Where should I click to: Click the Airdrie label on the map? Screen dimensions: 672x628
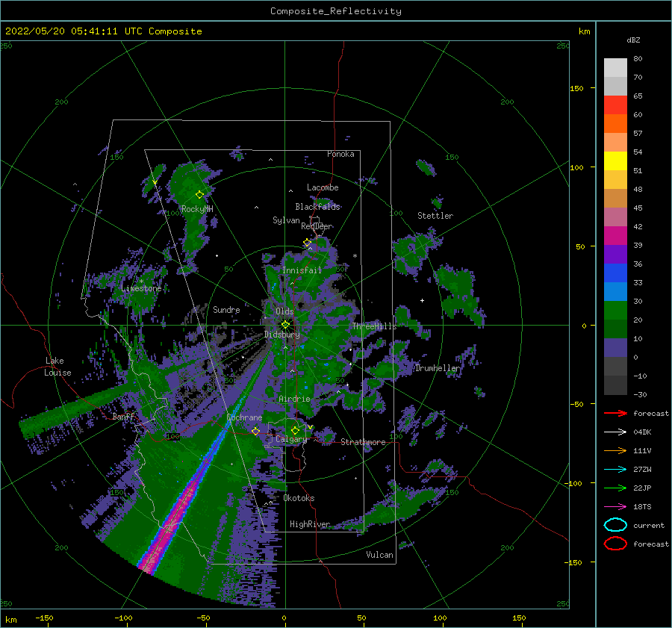(x=294, y=399)
